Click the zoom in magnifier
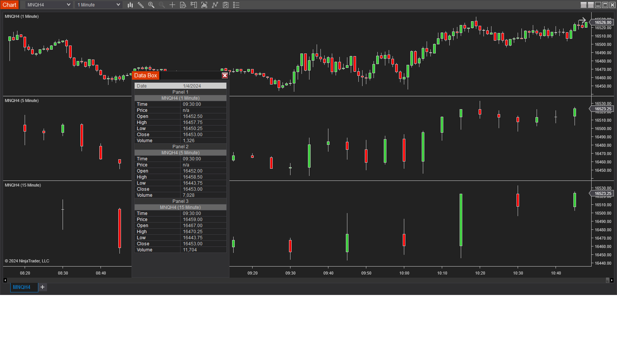 point(151,5)
